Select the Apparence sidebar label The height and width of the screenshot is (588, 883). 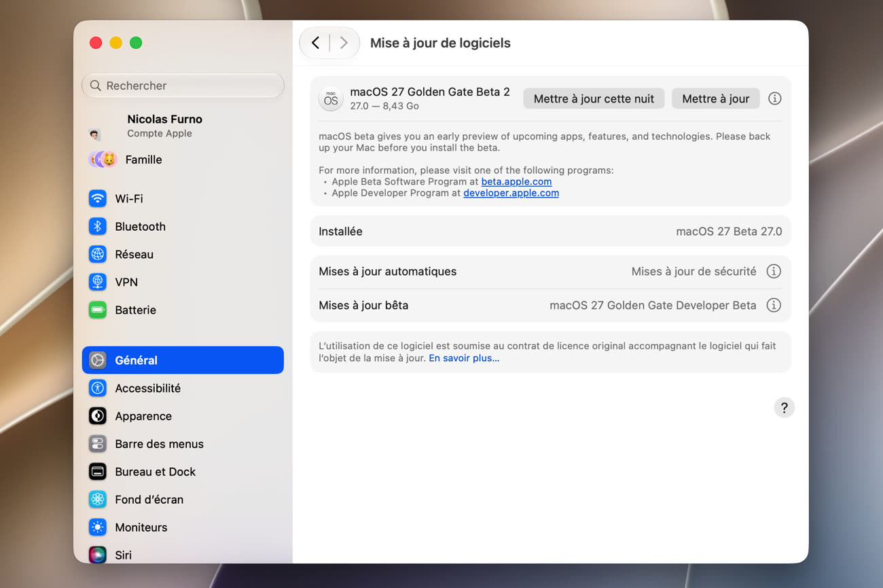[x=143, y=416]
